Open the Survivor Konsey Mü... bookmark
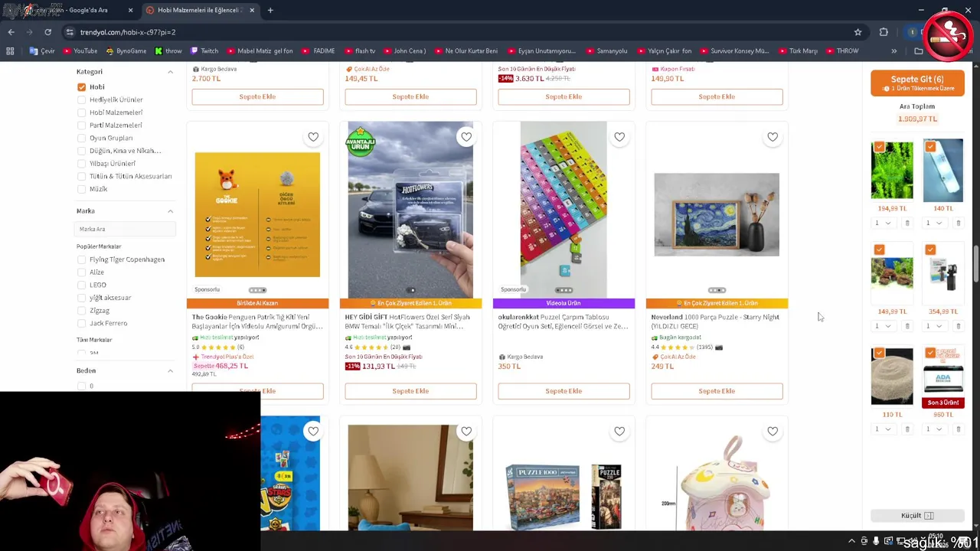Viewport: 980px width, 551px height. coord(733,51)
